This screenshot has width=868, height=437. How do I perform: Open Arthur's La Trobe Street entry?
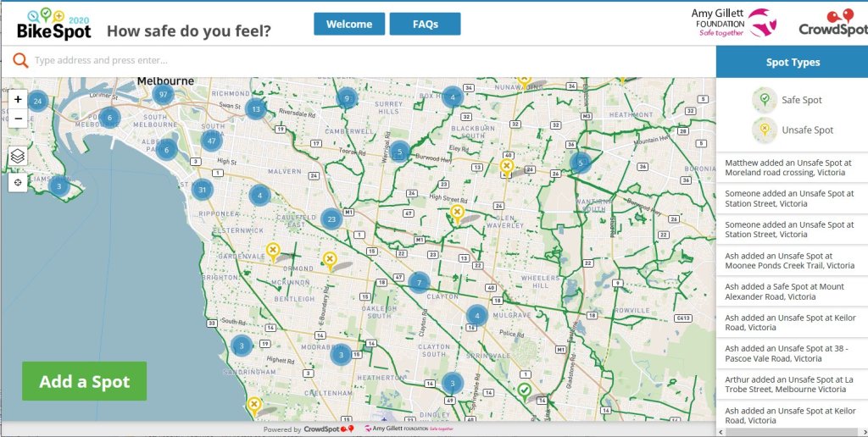tap(788, 384)
